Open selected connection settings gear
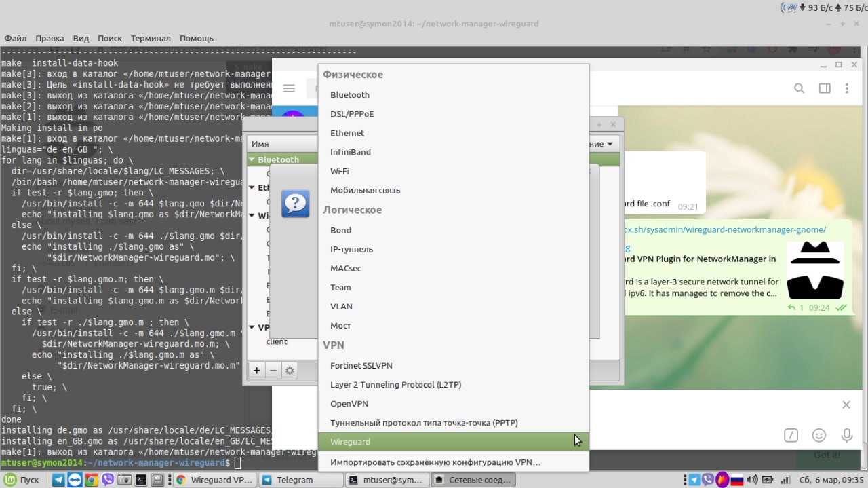This screenshot has width=868, height=488. pyautogui.click(x=290, y=371)
